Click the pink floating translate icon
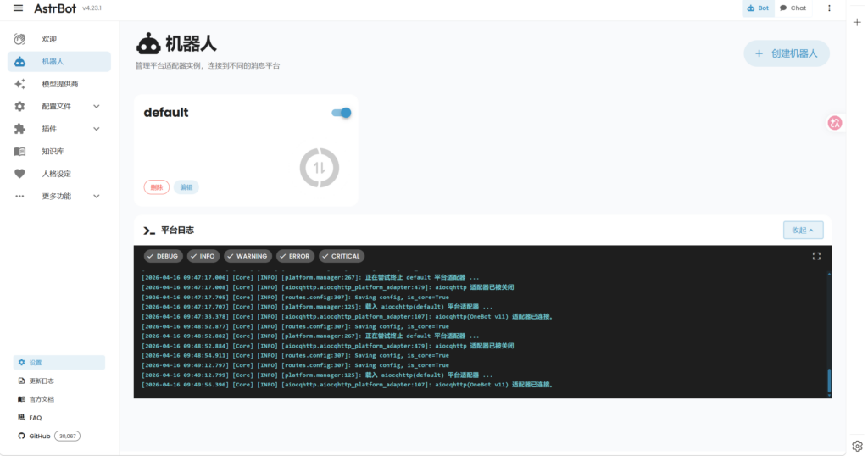 (835, 123)
